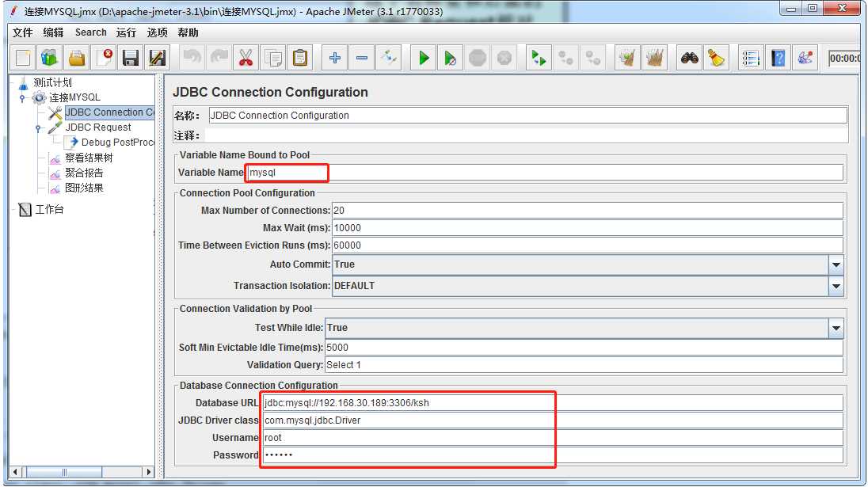The width and height of the screenshot is (868, 487).
Task: Click the Password field
Action: click(553, 455)
